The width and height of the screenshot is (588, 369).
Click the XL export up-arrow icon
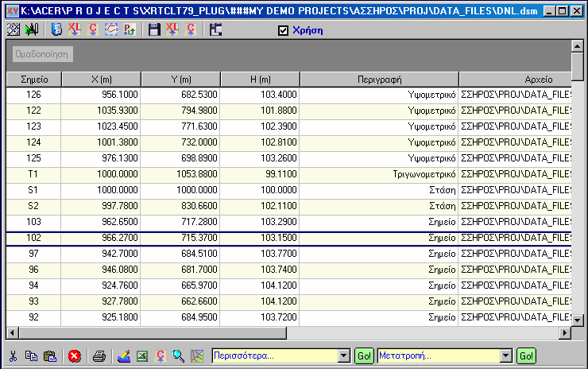172,29
